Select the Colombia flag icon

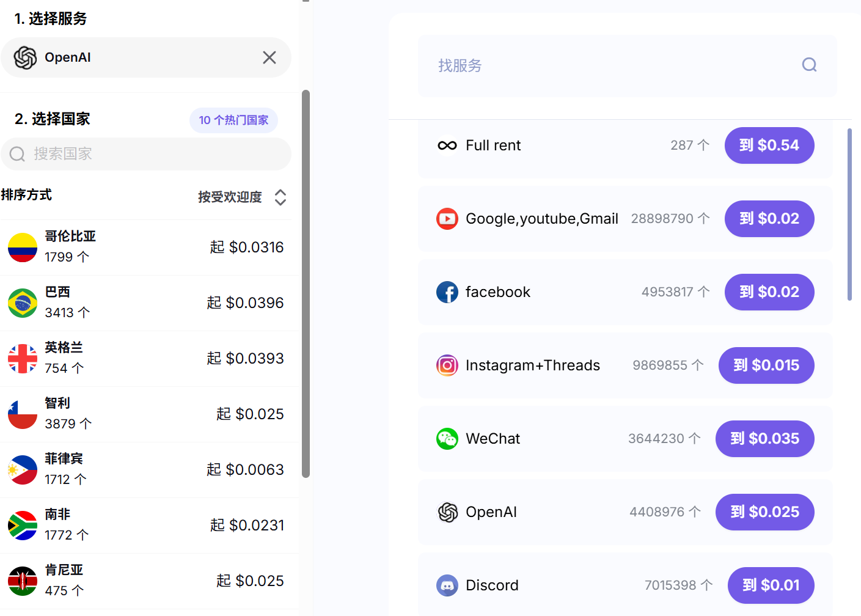(x=23, y=248)
